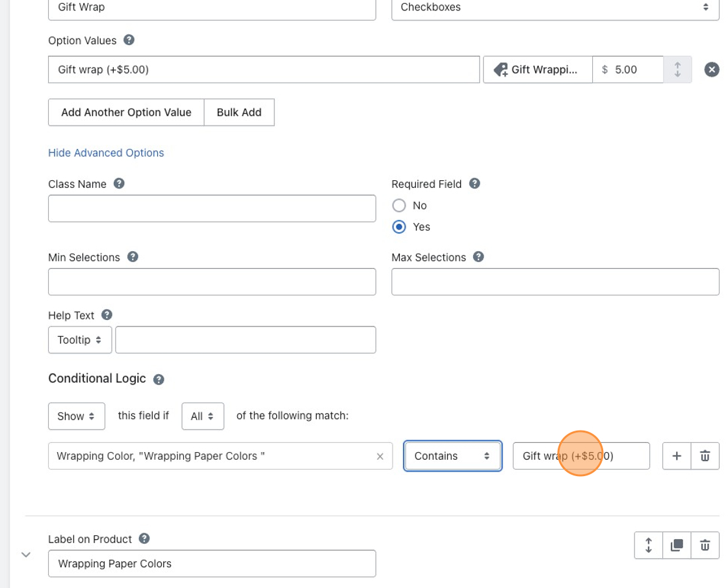728x588 pixels.
Task: Click the Class Name help icon
Action: (x=119, y=184)
